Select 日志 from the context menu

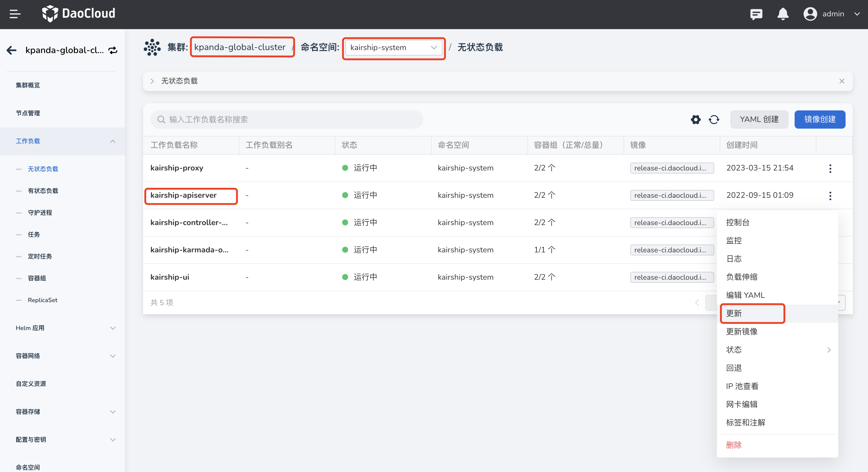777,259
